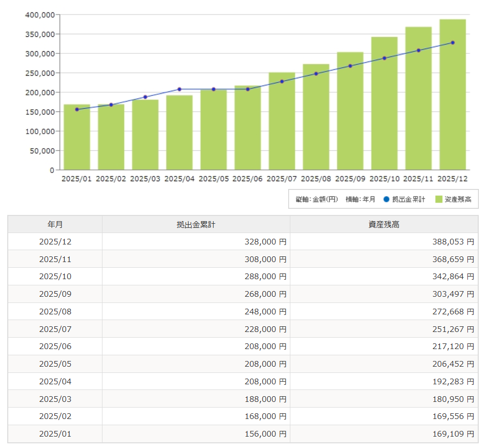Image resolution: width=486 pixels, height=448 pixels.
Task: Click the green 資産残高 legend swatch
Action: coord(439,199)
